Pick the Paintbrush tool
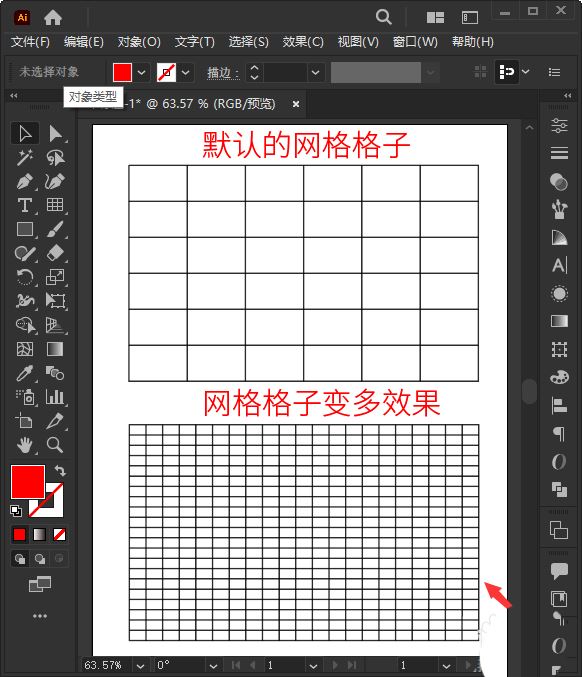The image size is (582, 677). click(55, 229)
